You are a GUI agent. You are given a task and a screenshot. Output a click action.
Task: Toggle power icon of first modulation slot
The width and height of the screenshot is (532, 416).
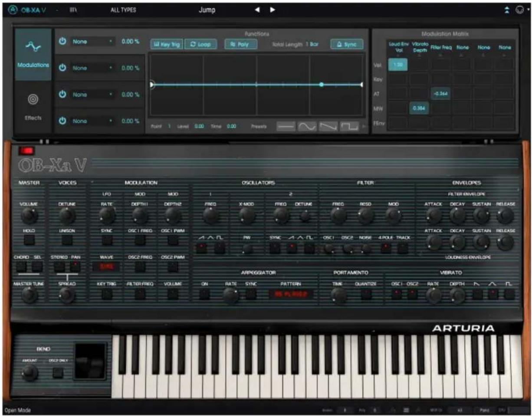tap(62, 42)
